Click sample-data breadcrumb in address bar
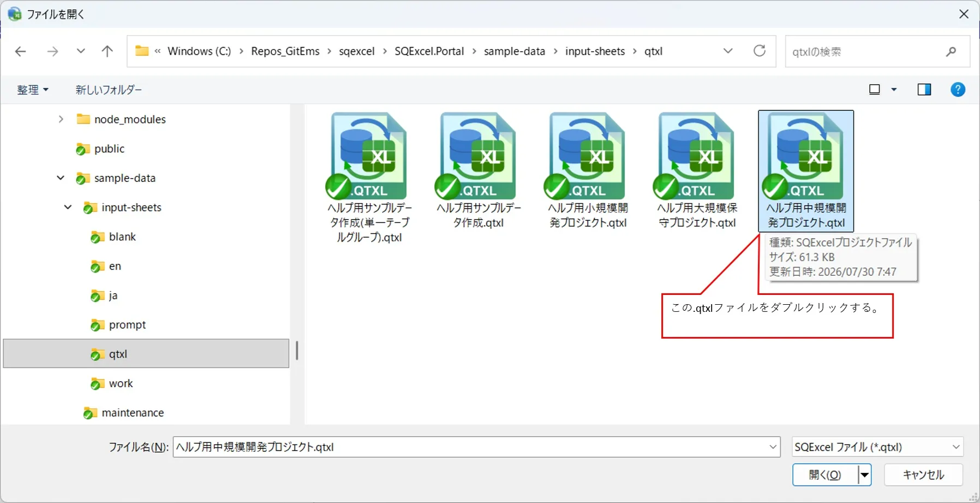The image size is (980, 503). point(515,51)
